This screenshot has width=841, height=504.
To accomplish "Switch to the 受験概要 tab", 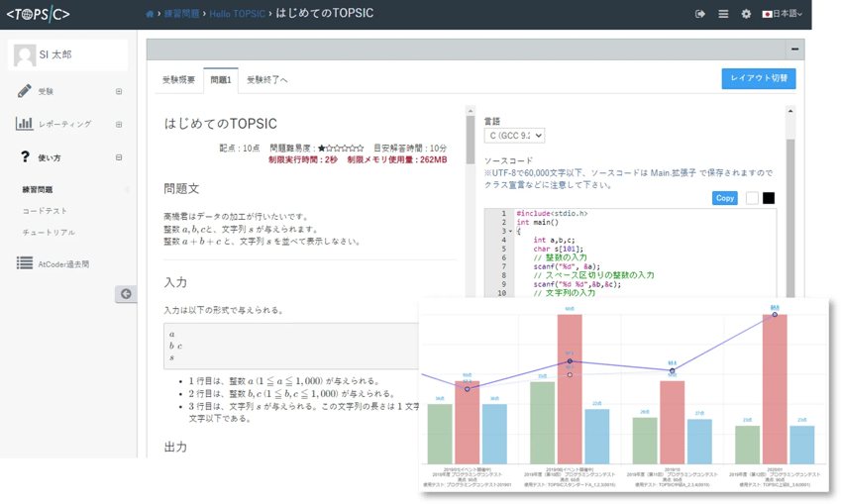I will 179,79.
